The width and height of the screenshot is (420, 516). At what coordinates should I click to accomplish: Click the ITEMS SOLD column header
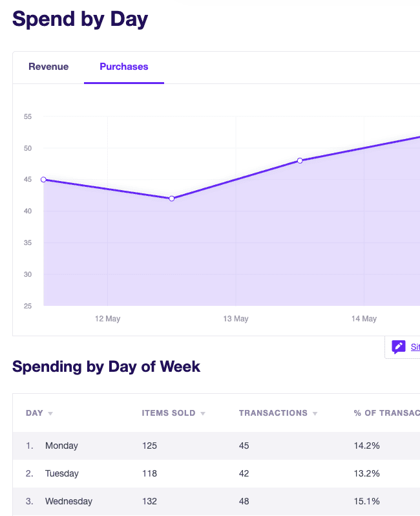pyautogui.click(x=169, y=413)
